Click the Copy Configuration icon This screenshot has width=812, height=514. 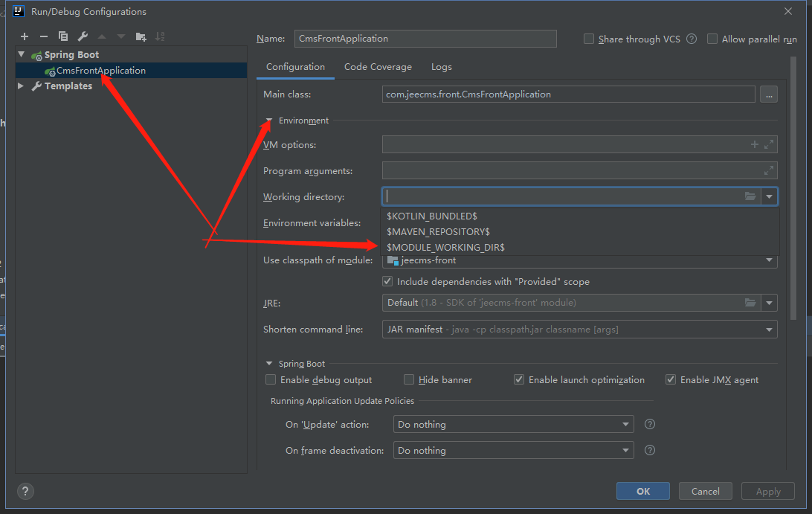[63, 36]
